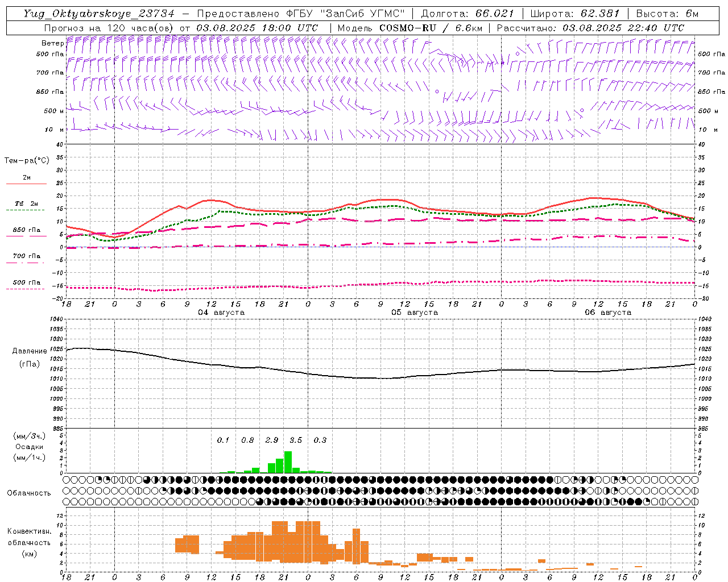This screenshot has height=582, width=728.
Task: Click precipitation amount 2.9
Action: tap(272, 440)
